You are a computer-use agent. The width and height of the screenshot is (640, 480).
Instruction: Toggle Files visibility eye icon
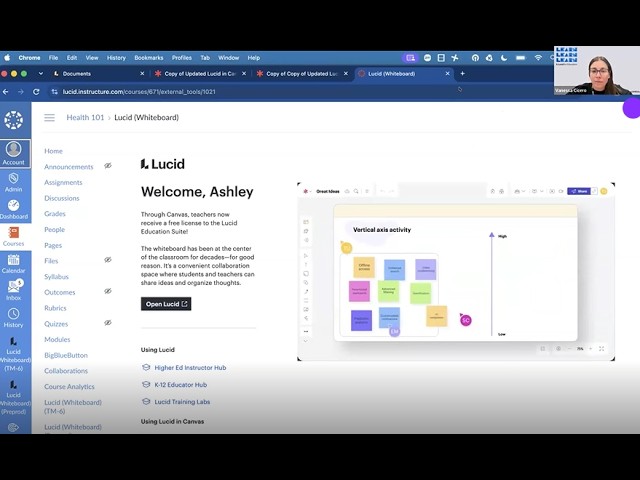coord(108,260)
